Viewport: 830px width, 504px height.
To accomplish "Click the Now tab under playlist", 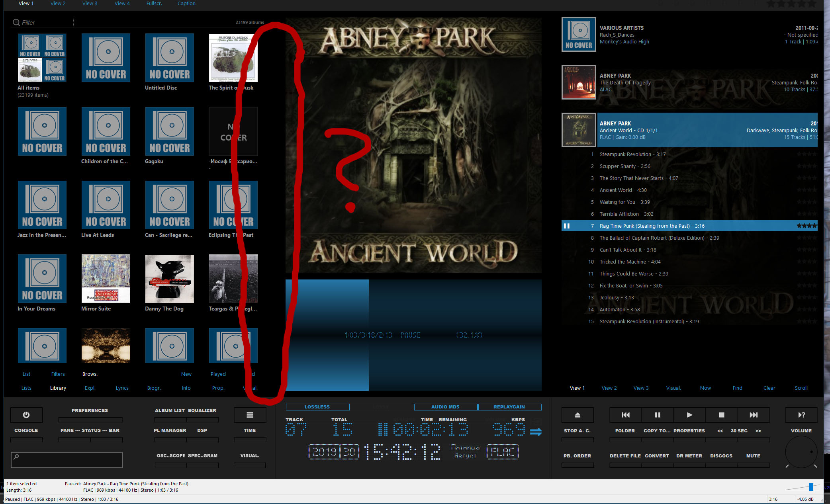I will [705, 388].
